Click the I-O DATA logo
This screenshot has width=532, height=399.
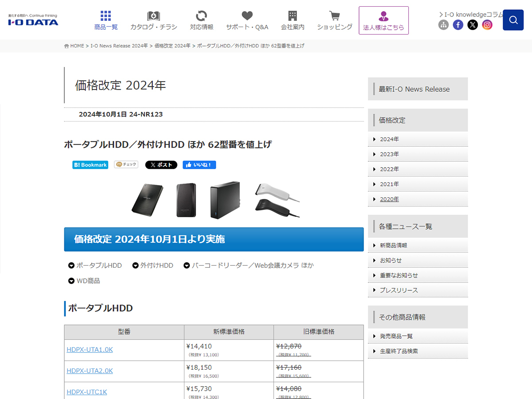pos(33,20)
